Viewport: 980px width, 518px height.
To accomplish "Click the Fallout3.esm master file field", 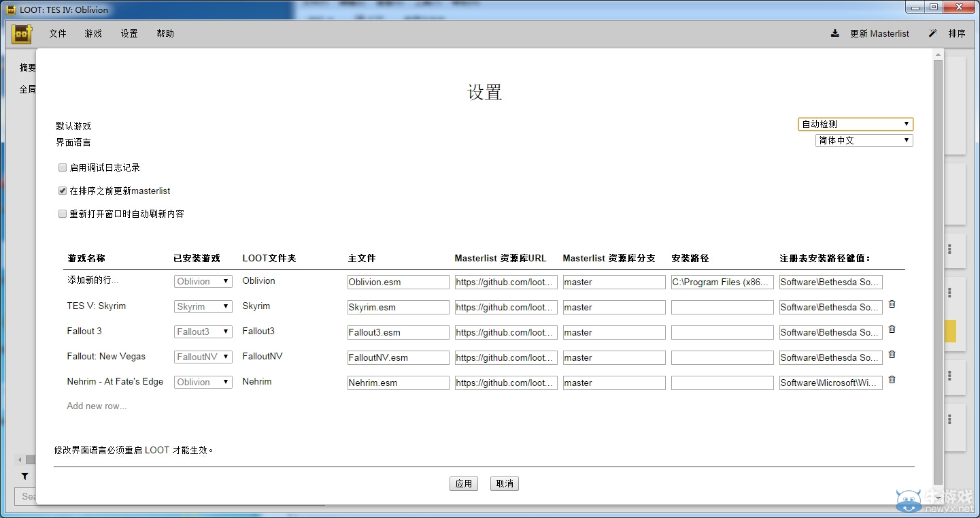I will pos(399,332).
